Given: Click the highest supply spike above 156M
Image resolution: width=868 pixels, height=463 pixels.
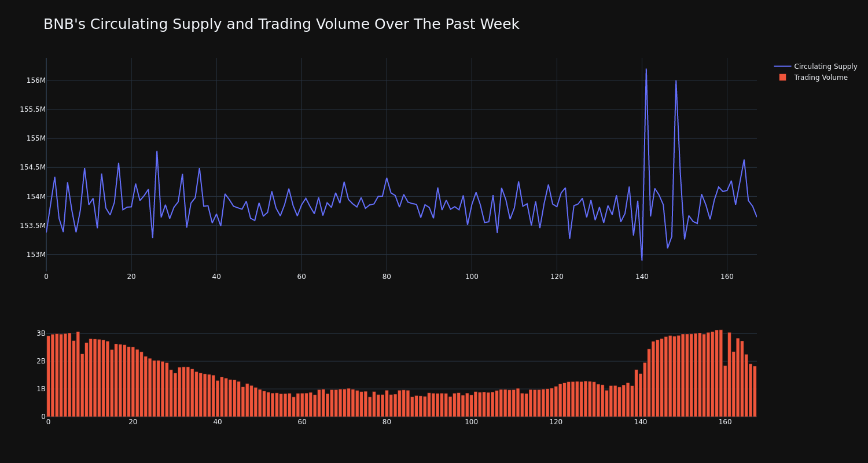Looking at the screenshot, I should coord(646,69).
